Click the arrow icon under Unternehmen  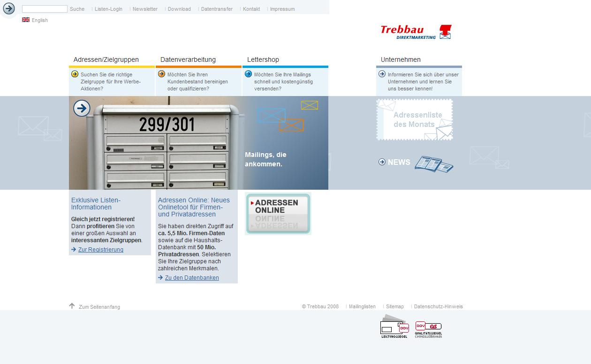click(x=382, y=74)
